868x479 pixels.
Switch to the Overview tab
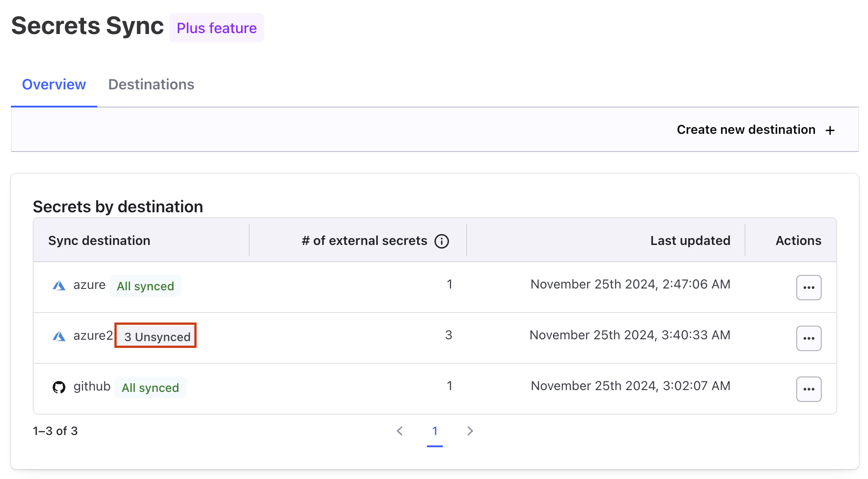point(54,85)
